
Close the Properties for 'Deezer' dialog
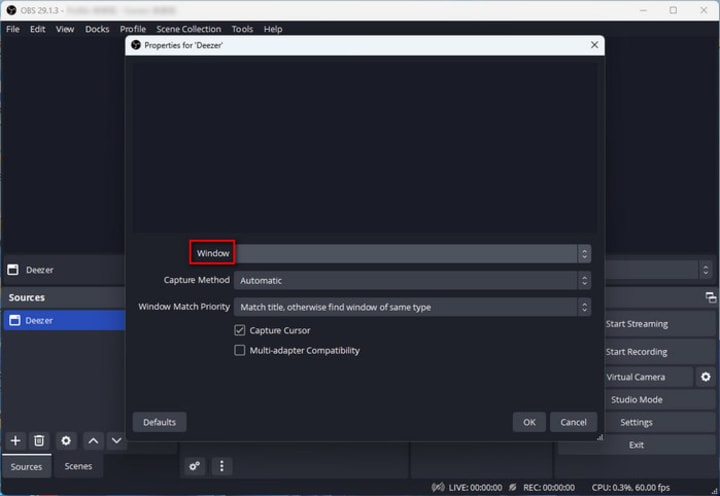594,45
